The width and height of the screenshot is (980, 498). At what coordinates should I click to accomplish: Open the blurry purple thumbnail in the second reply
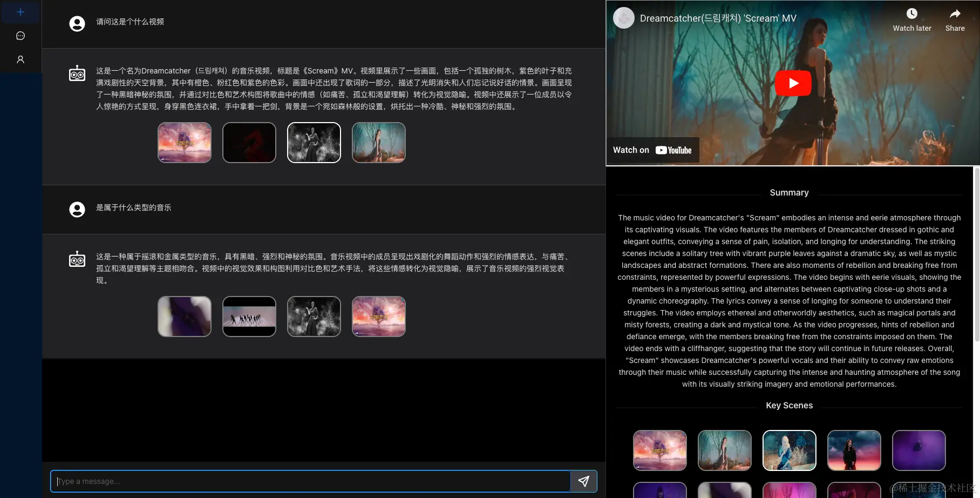click(185, 317)
